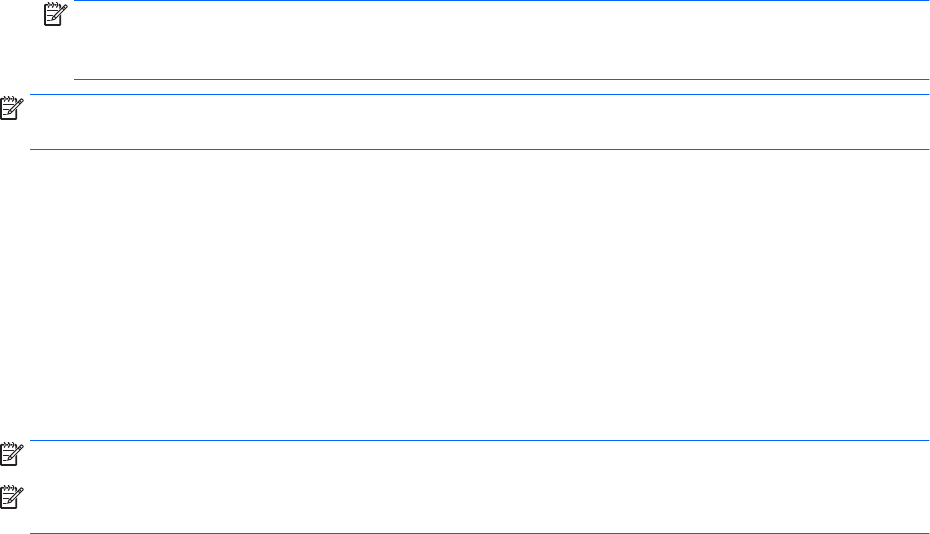The height and width of the screenshot is (534, 930).
Task: Click the bottom border line of the indented note
Action: 500,80
